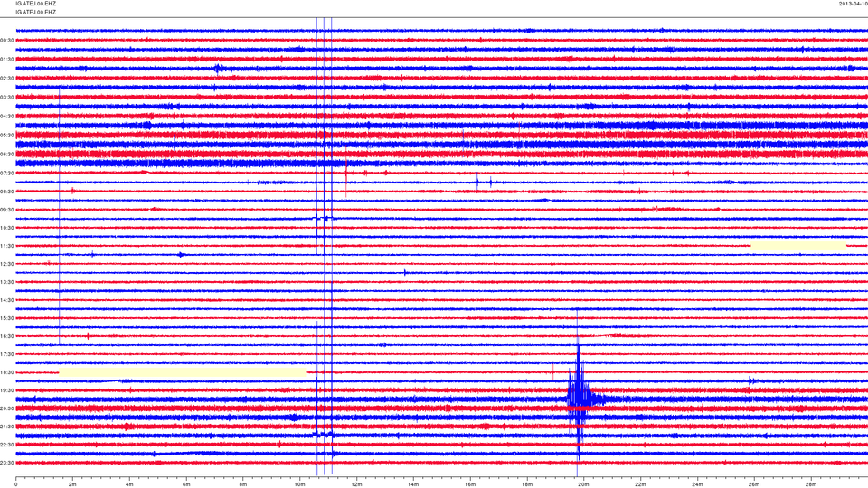The height and width of the screenshot is (488, 868).
Task: Pick the 11:30 time label
Action: click(x=7, y=246)
